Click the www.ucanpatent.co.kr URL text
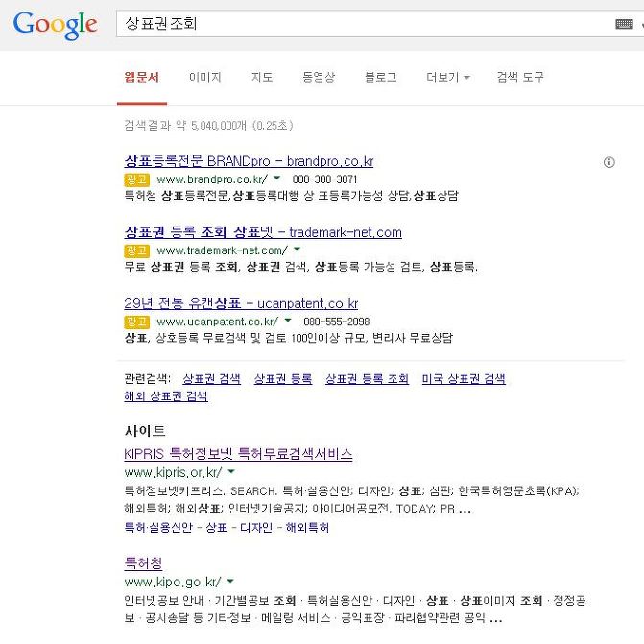This screenshot has width=644, height=644. tap(218, 322)
